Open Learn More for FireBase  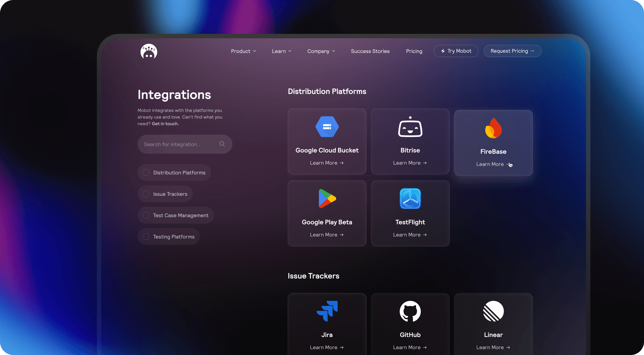tap(493, 164)
